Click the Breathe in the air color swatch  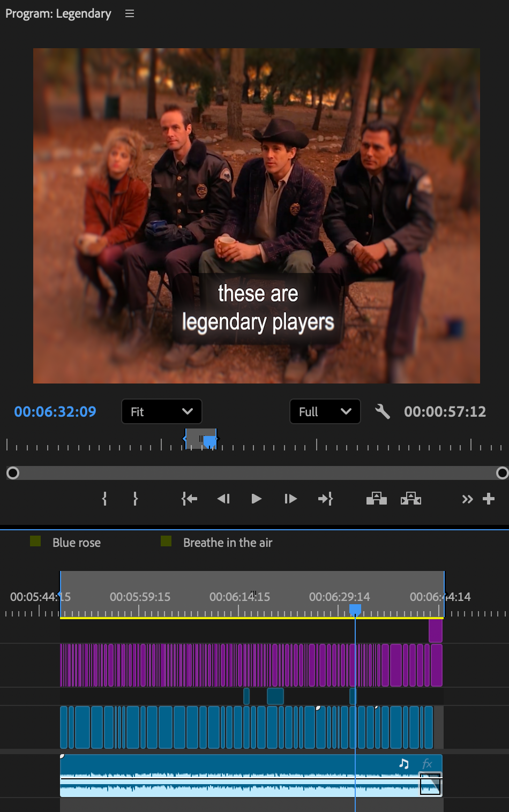(x=166, y=541)
